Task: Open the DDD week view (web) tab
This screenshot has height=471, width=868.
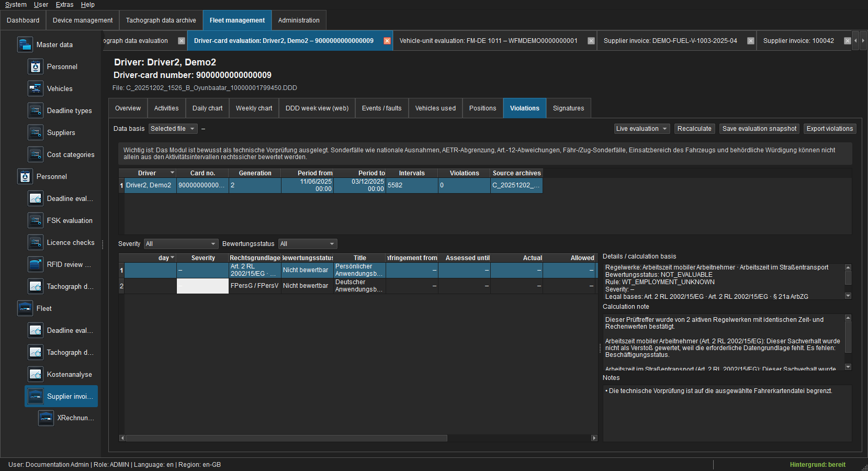Action: point(317,108)
